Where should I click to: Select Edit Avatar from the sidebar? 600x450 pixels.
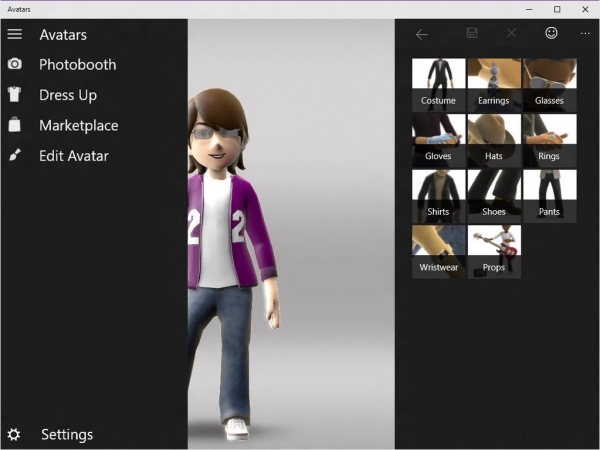[x=74, y=156]
